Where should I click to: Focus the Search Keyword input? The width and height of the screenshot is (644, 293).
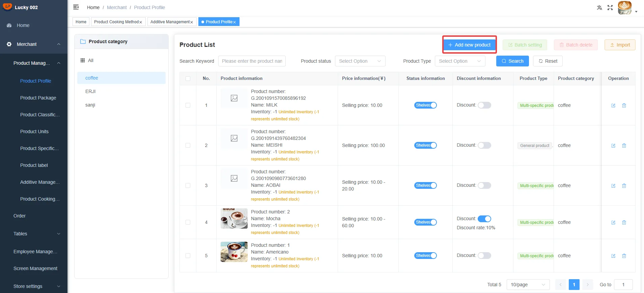(x=252, y=61)
